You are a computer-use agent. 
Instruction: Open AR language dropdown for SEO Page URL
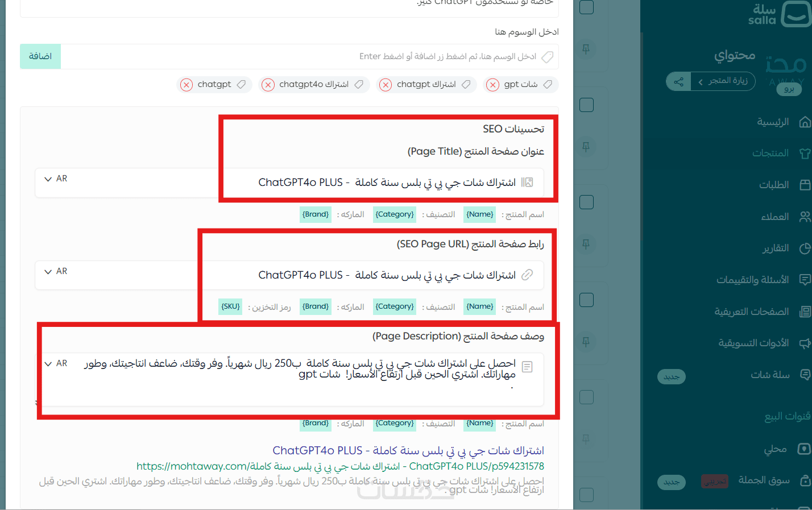coord(56,271)
